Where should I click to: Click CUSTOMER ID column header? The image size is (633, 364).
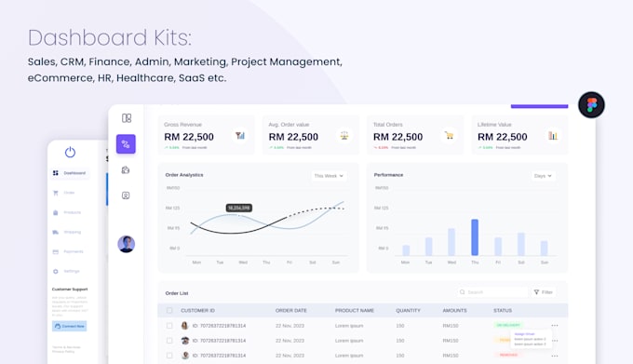click(197, 310)
